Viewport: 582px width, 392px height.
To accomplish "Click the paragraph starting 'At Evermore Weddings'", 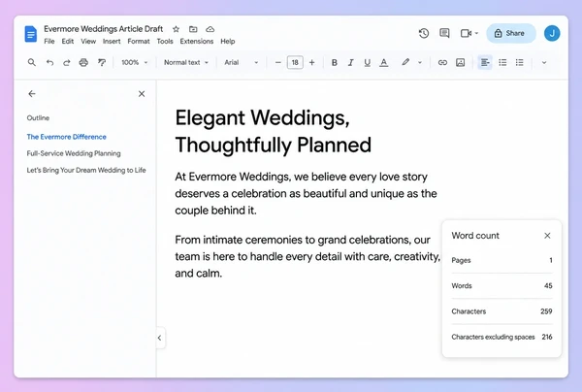I will click(306, 193).
